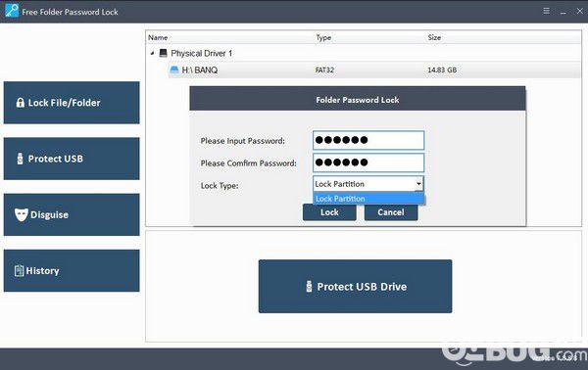
Task: Click the FAT32 type cell
Action: 324,70
